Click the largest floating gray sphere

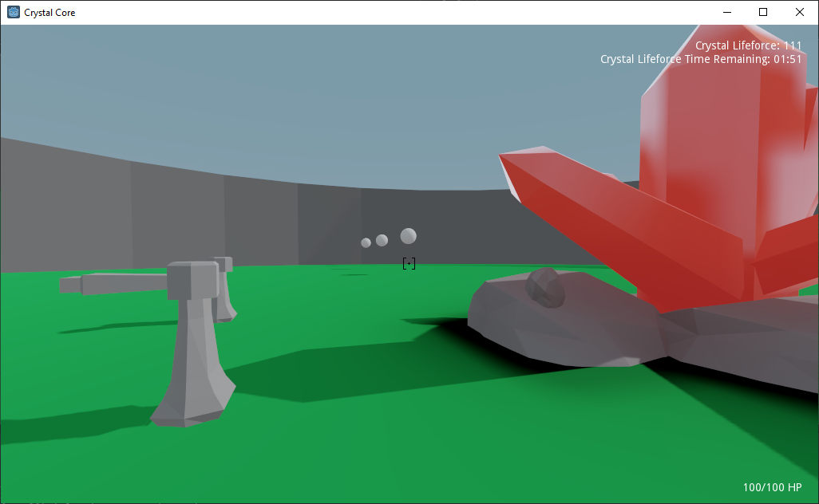click(x=409, y=236)
